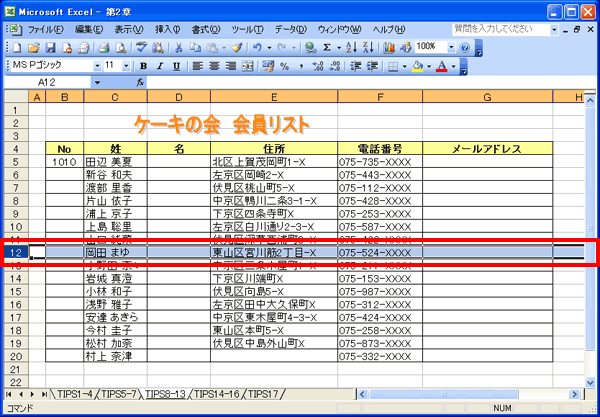
Task: Insert a hyperlink with the globe icon
Action: point(311,48)
